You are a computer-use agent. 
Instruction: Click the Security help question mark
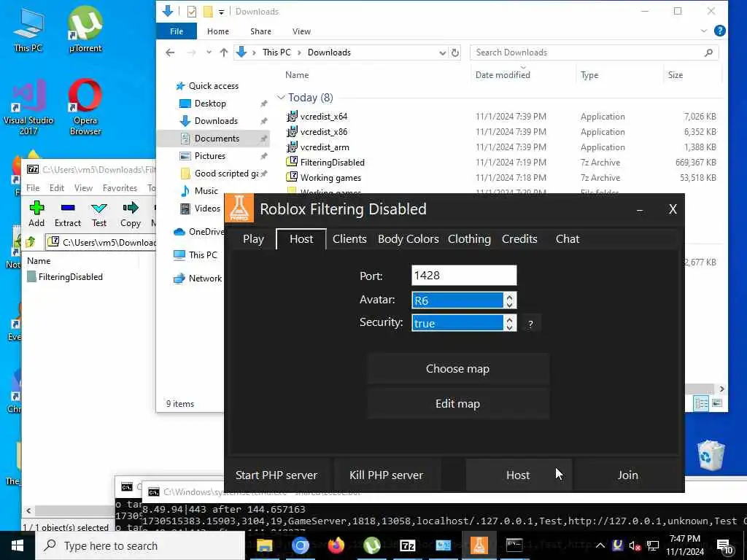(x=531, y=324)
